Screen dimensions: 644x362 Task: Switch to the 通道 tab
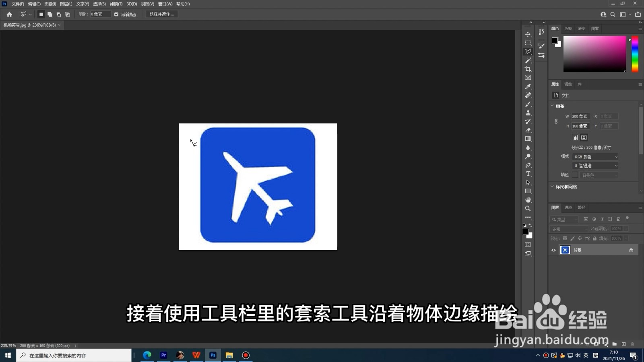click(568, 208)
